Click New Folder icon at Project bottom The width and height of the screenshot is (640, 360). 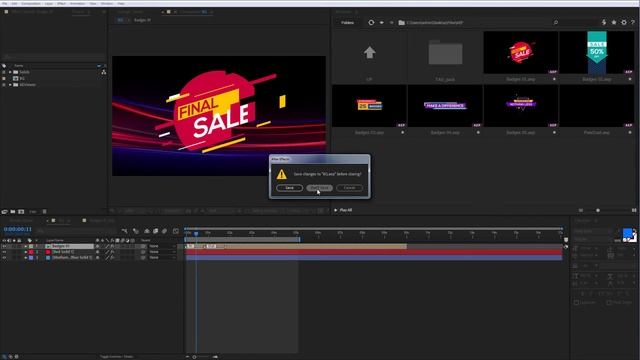click(x=13, y=211)
